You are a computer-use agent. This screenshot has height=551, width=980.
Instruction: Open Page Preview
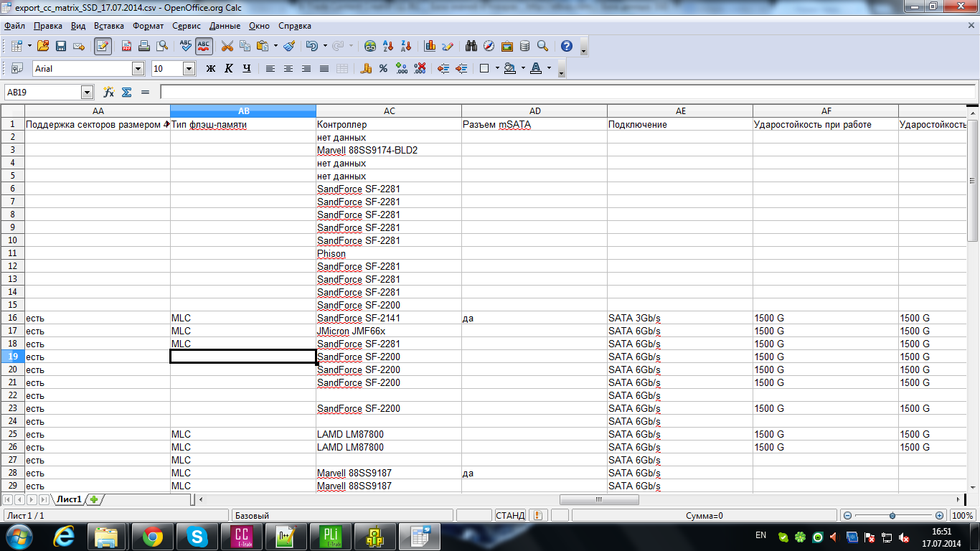162,46
